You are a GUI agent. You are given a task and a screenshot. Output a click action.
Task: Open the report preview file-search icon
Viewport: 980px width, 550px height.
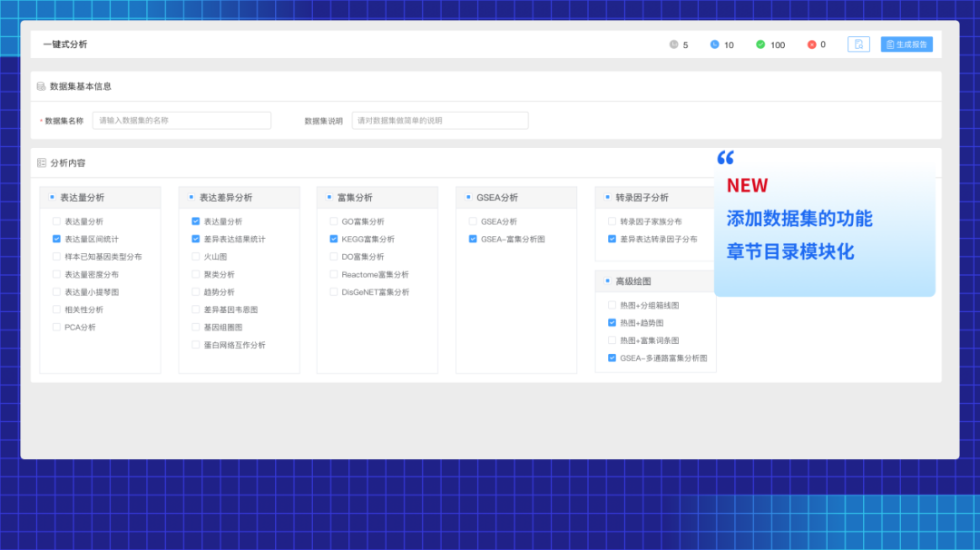[x=858, y=44]
